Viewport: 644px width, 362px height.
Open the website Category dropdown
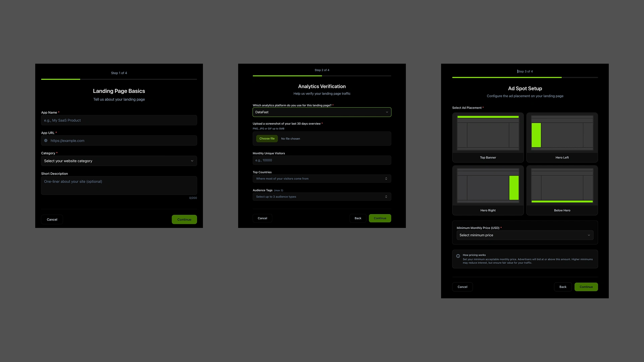pos(119,161)
